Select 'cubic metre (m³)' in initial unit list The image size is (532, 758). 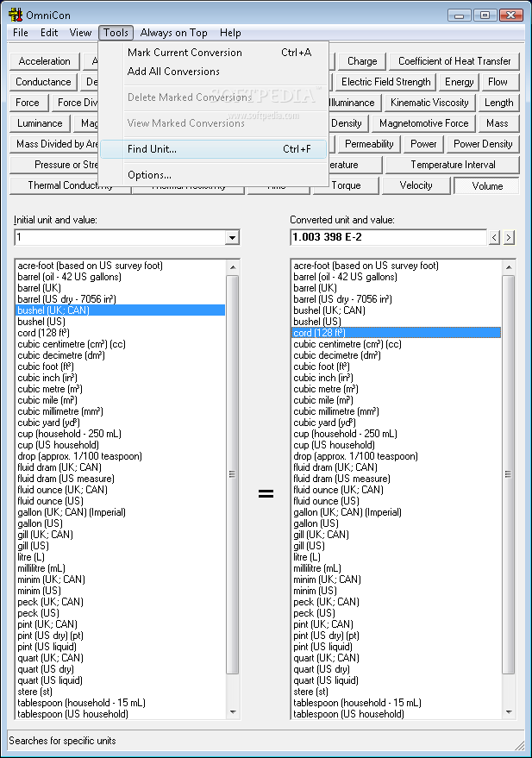(121, 389)
